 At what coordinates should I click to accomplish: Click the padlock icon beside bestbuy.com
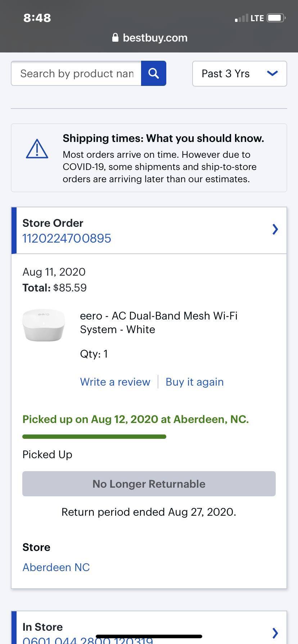pos(116,38)
